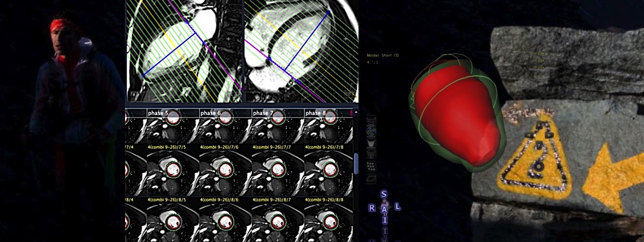Click the slanted plane icon in the 3D toolbar
Viewport: 644px width, 242px height.
click(371, 177)
